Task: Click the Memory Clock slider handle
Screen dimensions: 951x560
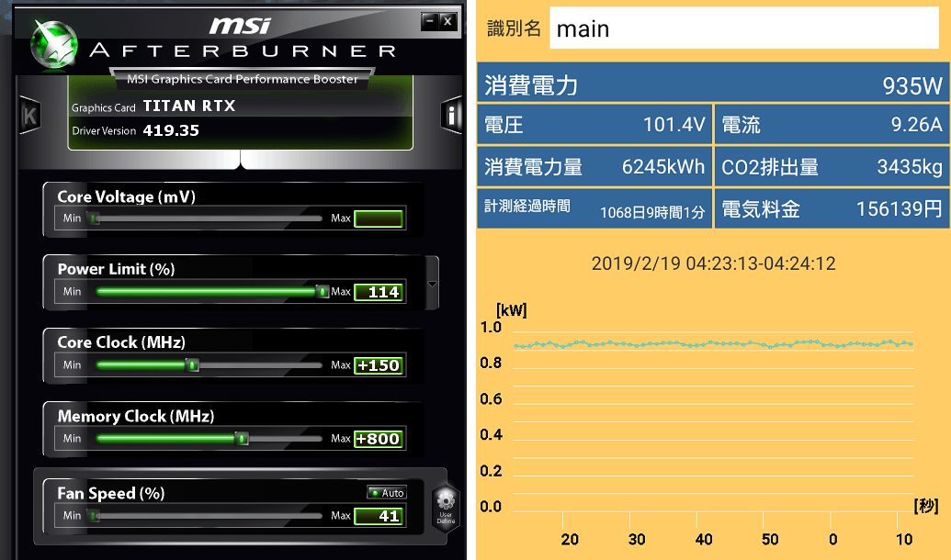Action: click(x=242, y=438)
